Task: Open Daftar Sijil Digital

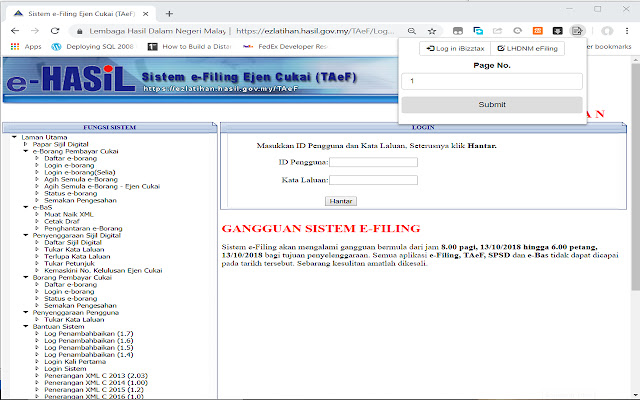Action: 73,242
